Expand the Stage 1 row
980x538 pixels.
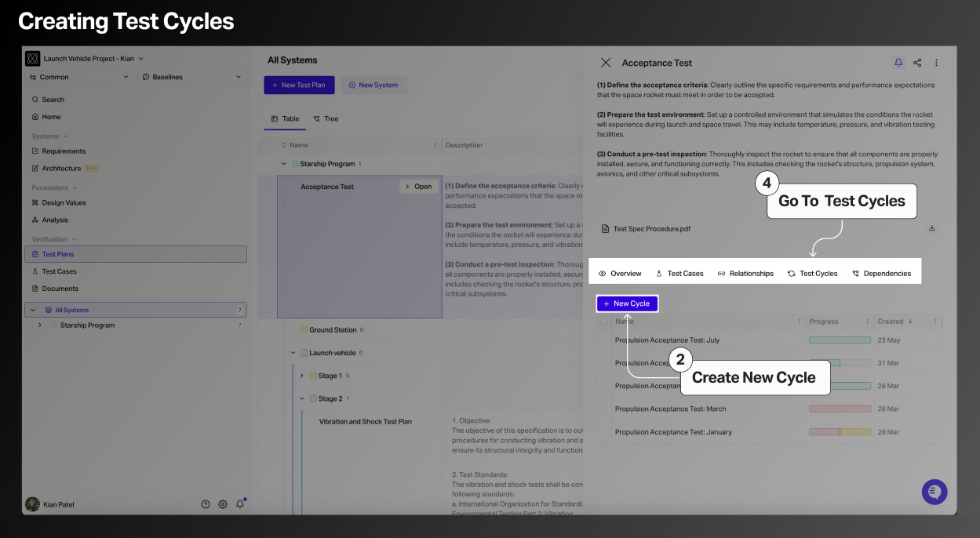click(303, 376)
